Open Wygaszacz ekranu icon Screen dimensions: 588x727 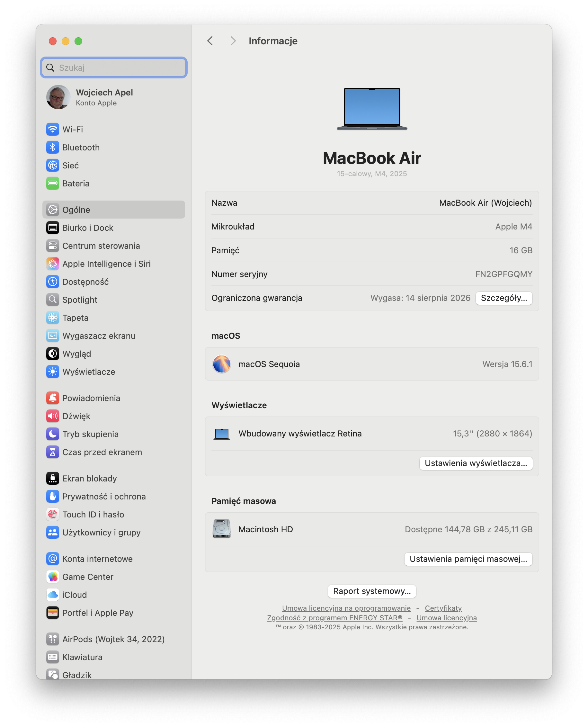[52, 336]
